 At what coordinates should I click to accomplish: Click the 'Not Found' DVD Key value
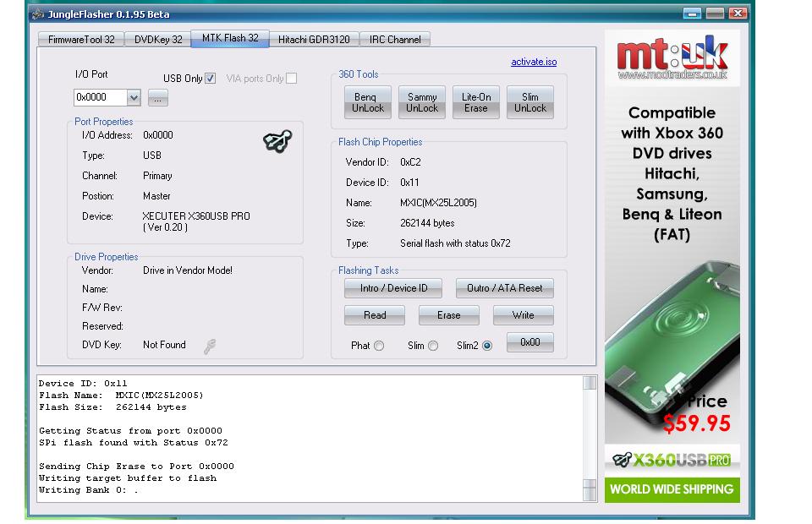pos(164,345)
